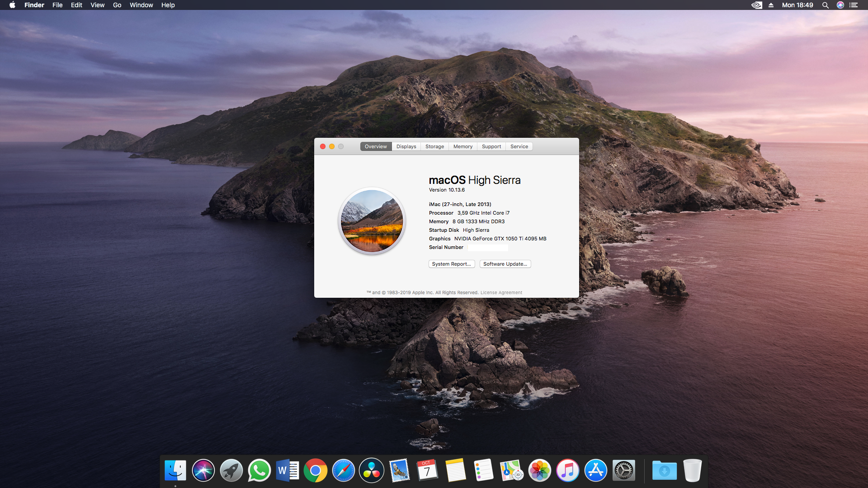Click the NVIDIA menu bar icon

pos(756,5)
